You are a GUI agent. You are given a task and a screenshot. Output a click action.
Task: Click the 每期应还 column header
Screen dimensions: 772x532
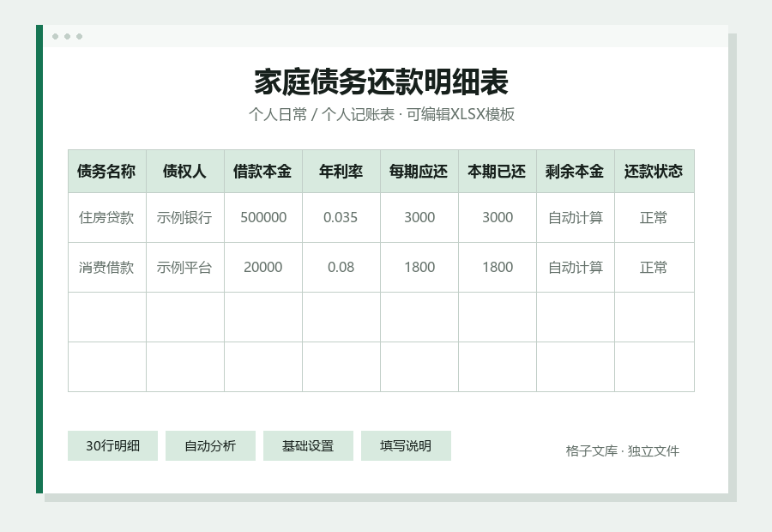[x=419, y=172]
